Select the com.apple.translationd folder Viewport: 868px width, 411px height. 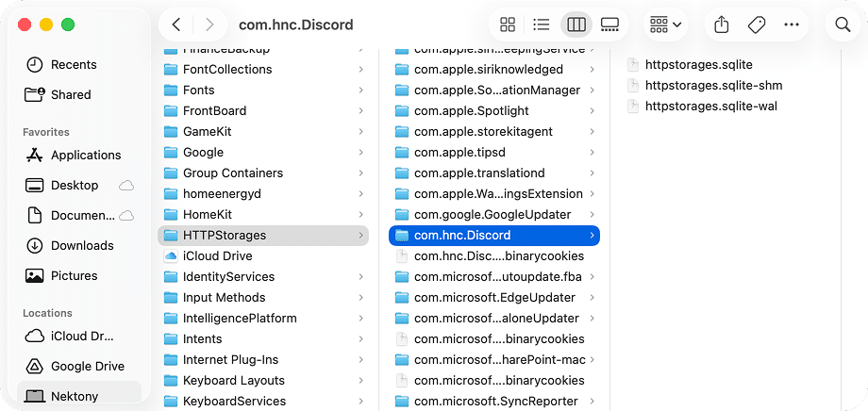494,173
